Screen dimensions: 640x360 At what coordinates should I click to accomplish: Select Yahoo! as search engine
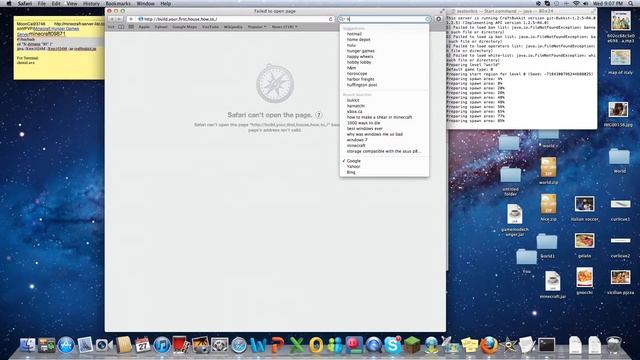[x=353, y=167]
